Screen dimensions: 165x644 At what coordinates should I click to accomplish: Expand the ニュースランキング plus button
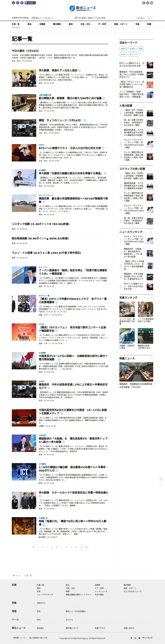pos(151,232)
